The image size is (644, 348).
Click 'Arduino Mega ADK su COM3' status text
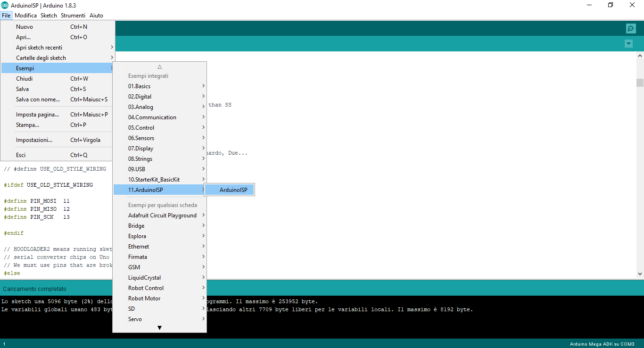(602, 344)
